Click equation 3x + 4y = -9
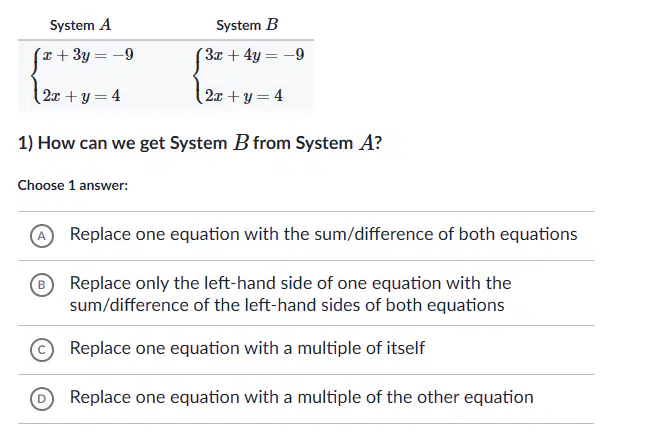This screenshot has height=439, width=653. 254,55
